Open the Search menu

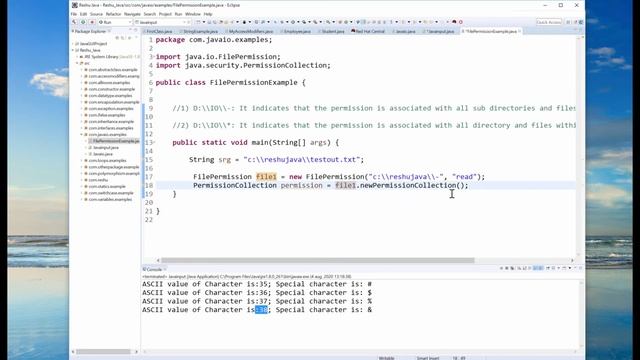coord(150,14)
